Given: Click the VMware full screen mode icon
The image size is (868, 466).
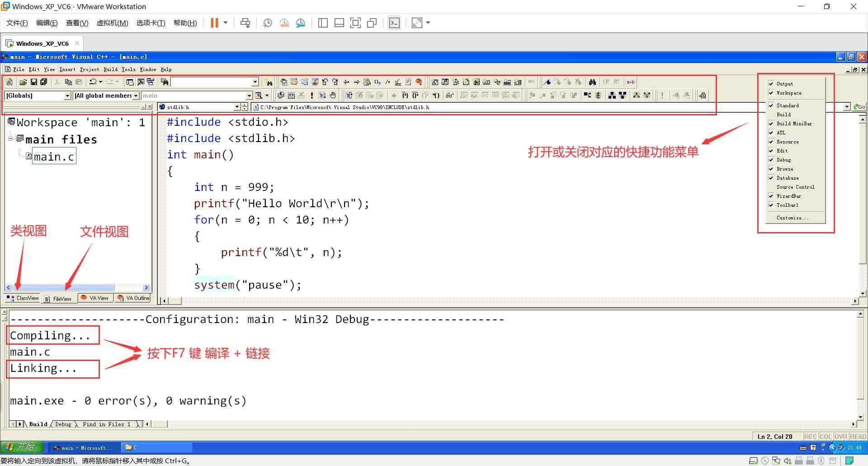Looking at the screenshot, I should click(x=355, y=23).
